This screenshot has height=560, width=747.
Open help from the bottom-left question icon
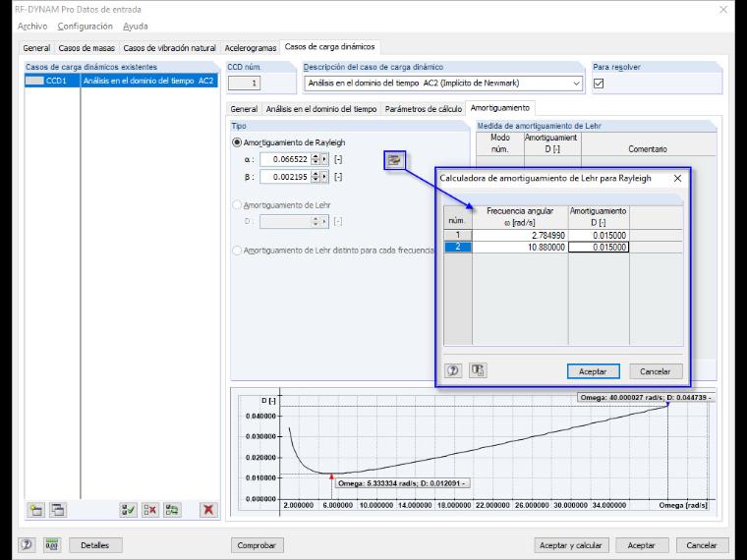pyautogui.click(x=27, y=544)
